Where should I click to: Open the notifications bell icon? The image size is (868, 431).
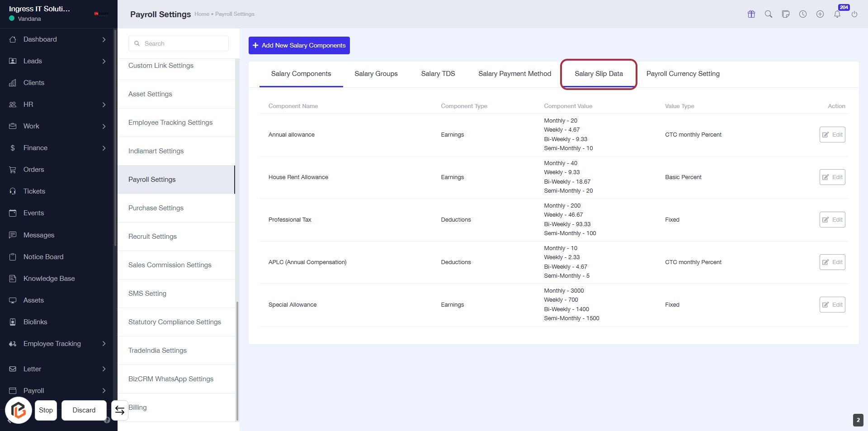click(x=837, y=14)
